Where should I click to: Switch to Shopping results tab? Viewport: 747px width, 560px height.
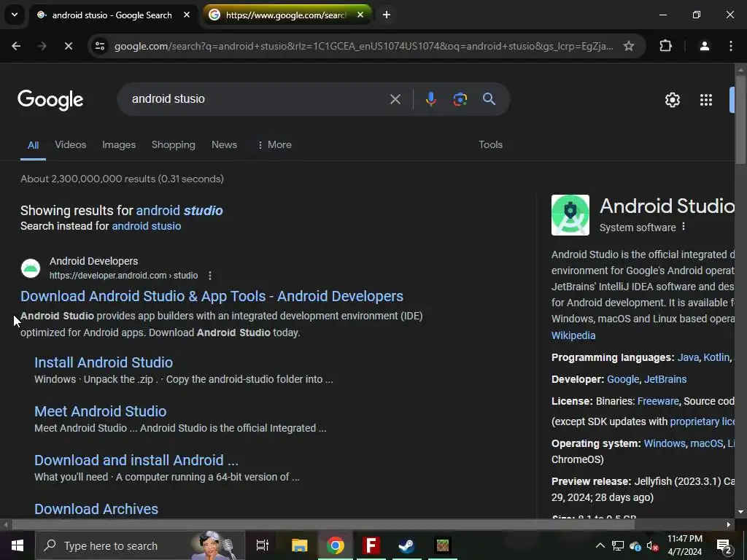click(x=174, y=145)
